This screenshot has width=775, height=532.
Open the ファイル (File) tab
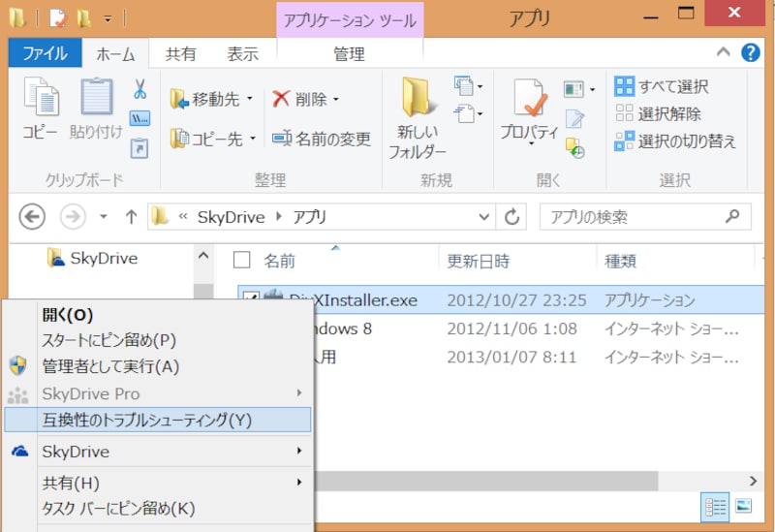[45, 52]
